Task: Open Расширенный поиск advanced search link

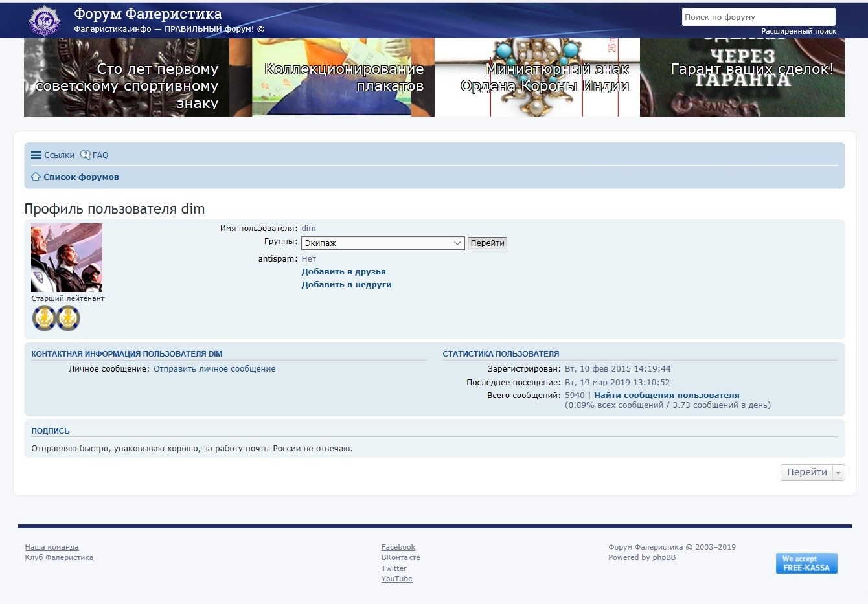Action: 798,31
